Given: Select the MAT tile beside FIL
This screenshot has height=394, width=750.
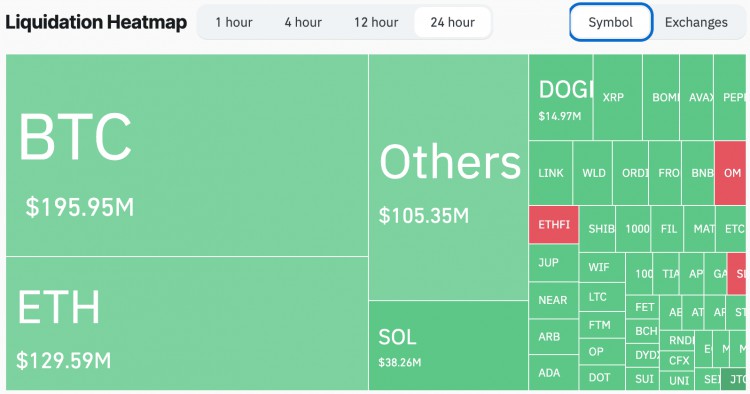Looking at the screenshot, I should 699,229.
